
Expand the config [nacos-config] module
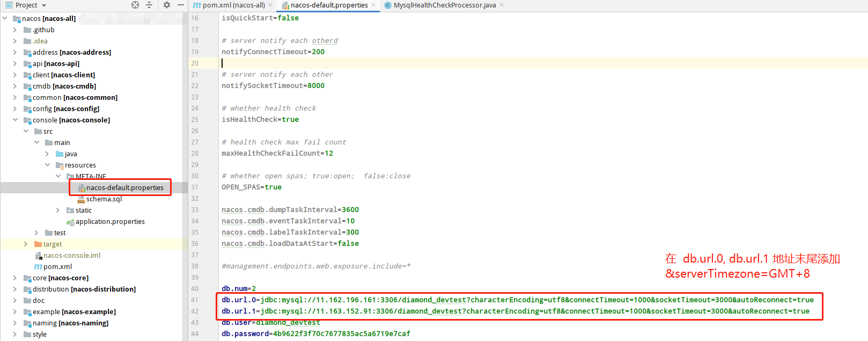point(15,108)
